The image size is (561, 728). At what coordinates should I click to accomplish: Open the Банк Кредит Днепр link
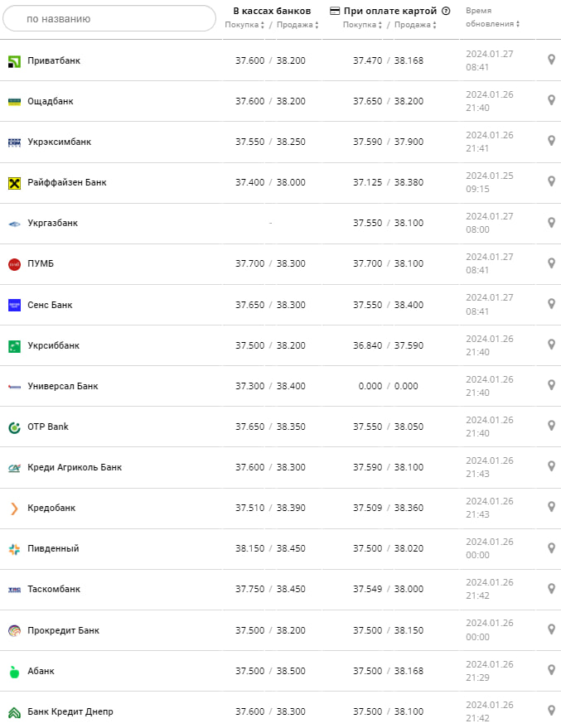(70, 711)
